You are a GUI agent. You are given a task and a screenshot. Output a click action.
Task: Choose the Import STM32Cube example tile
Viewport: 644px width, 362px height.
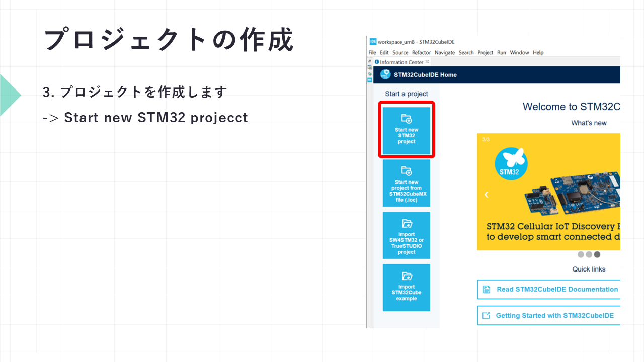407,288
